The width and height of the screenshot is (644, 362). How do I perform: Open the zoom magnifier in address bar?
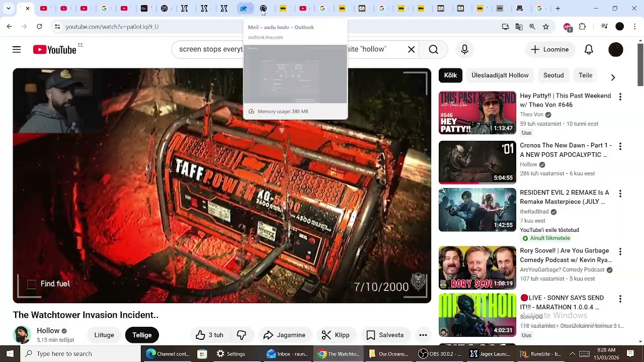532,27
